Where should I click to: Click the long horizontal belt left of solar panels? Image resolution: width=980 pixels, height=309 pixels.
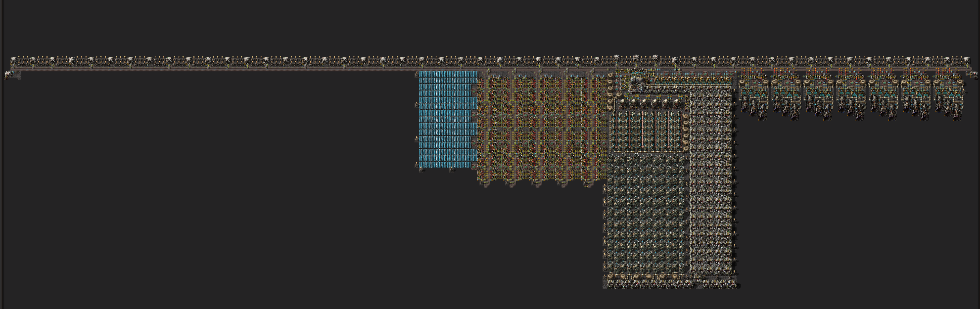pyautogui.click(x=213, y=70)
